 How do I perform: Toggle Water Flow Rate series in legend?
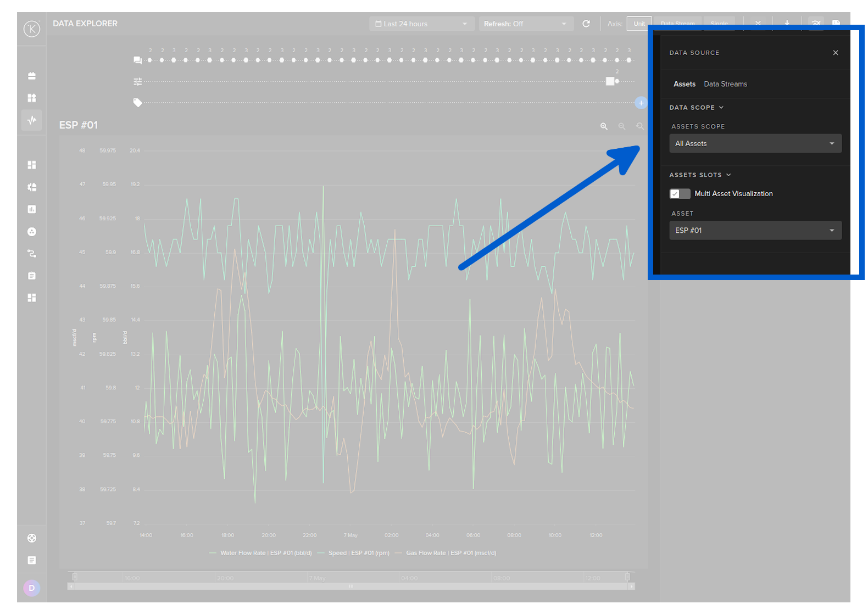click(260, 553)
